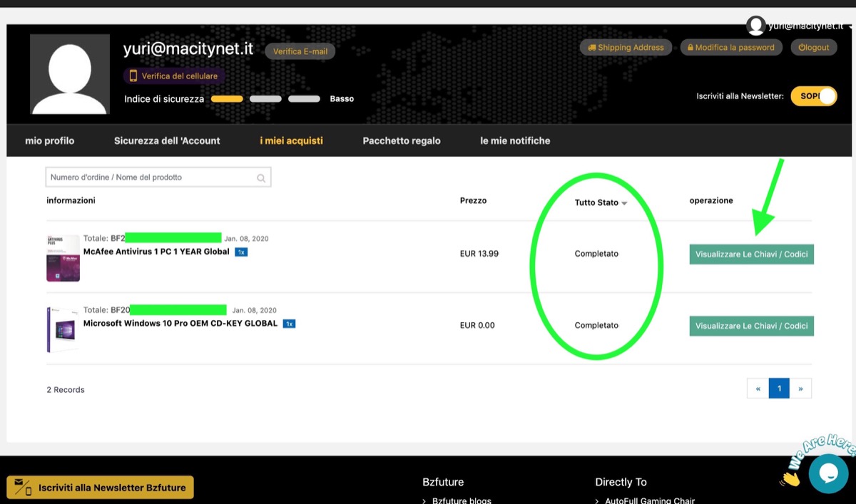Viewport: 856px width, 504px height.
Task: Click Iscriviti alla Newsletter Bzfuture button
Action: [x=100, y=488]
